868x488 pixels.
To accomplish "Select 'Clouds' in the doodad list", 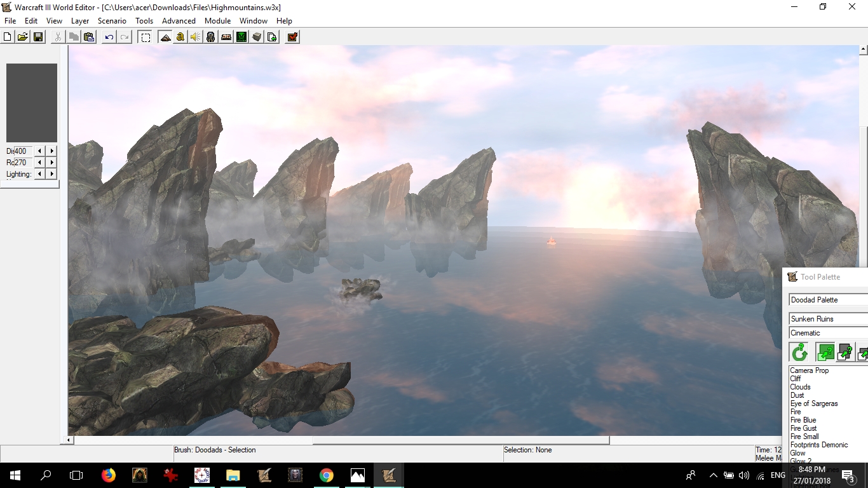I will coord(801,387).
